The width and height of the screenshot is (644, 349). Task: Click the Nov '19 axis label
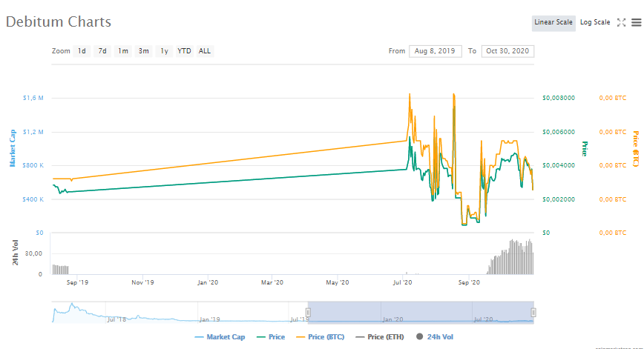tap(142, 282)
